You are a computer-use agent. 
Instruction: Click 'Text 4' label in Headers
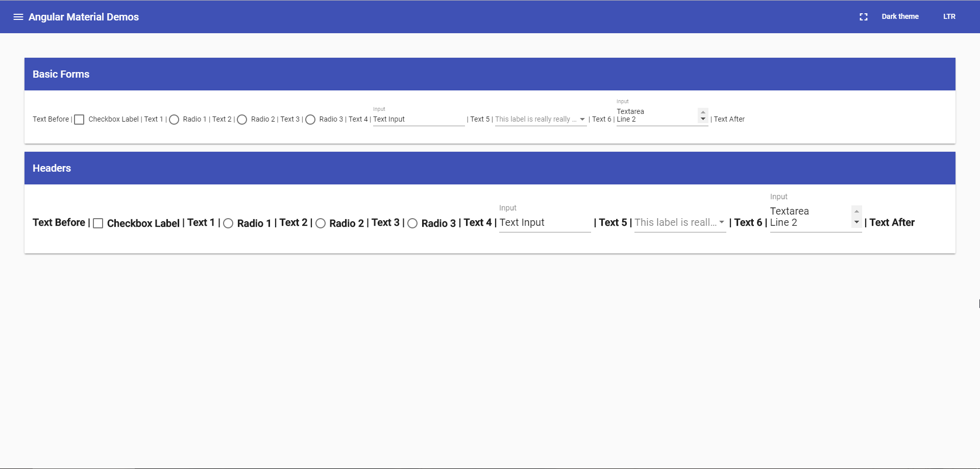[478, 223]
